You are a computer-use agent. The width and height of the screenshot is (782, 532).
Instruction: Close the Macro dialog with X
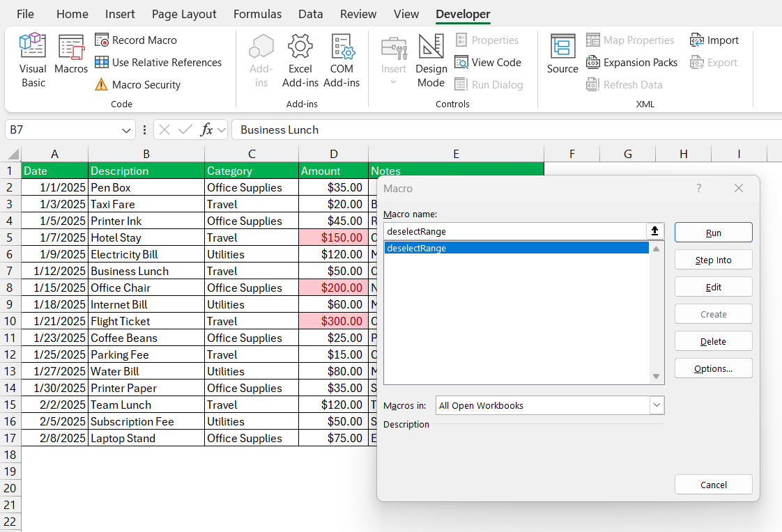(739, 188)
